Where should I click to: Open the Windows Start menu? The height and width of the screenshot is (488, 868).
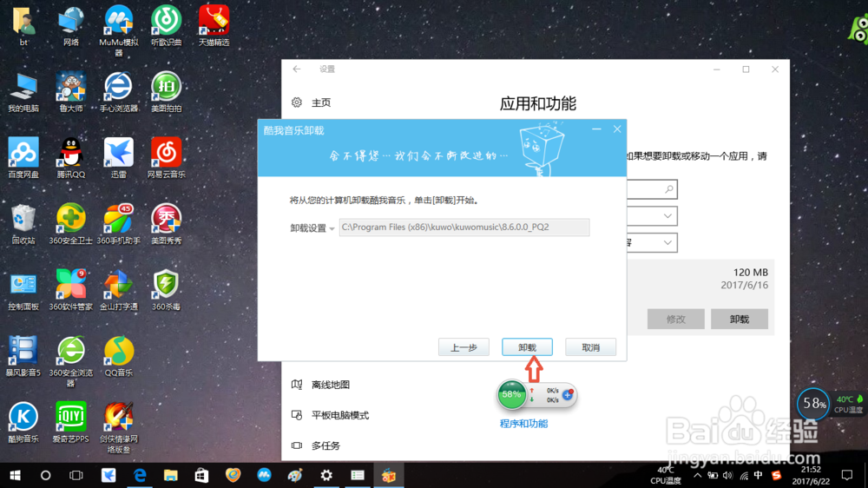[x=15, y=475]
